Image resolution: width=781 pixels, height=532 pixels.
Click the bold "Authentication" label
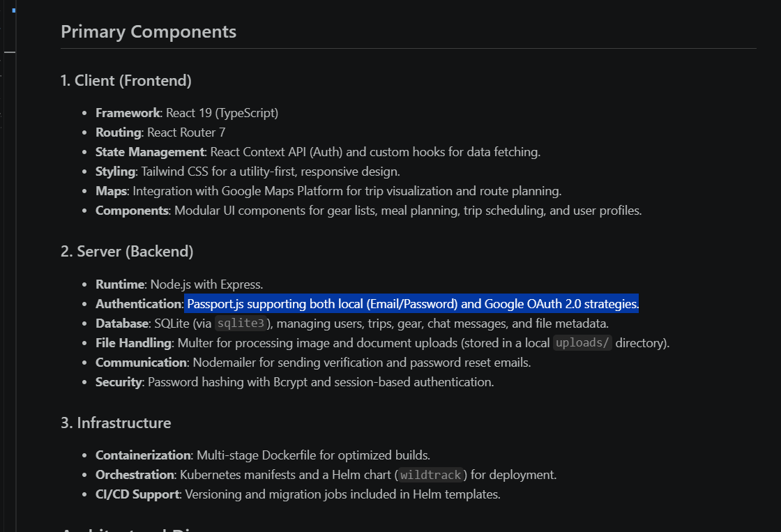[x=139, y=304]
